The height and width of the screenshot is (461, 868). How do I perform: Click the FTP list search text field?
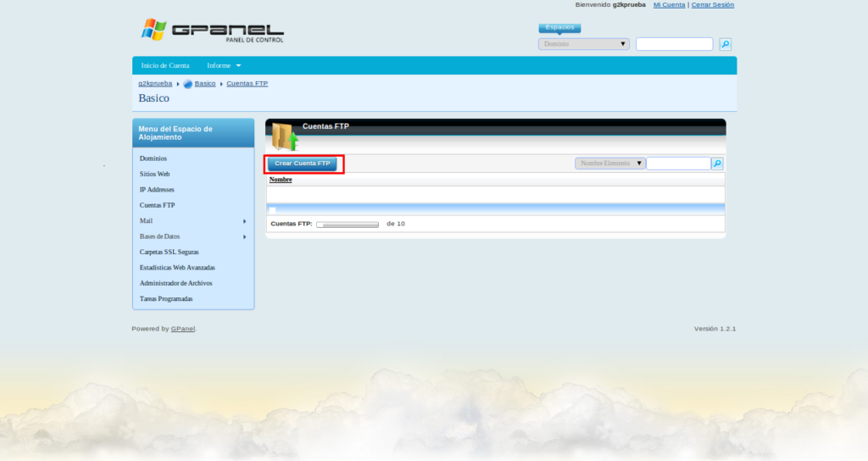tap(678, 164)
